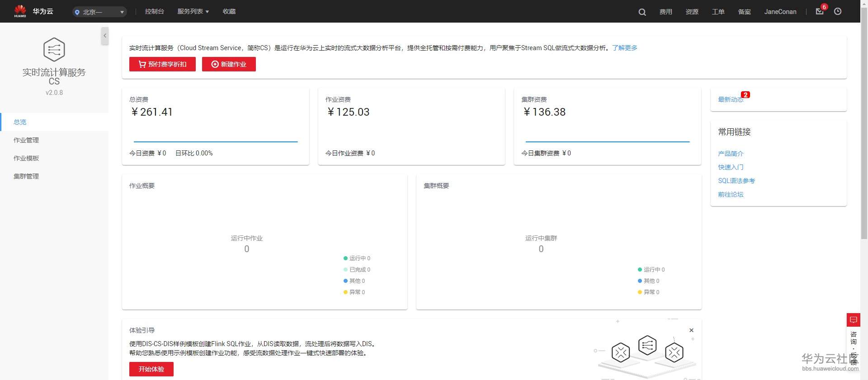Open the 快速入门 link
868x380 pixels.
731,167
